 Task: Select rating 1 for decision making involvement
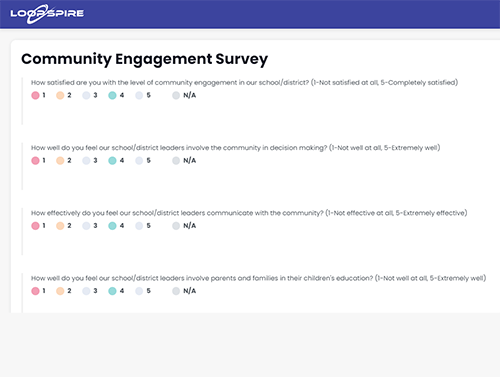[x=35, y=161]
